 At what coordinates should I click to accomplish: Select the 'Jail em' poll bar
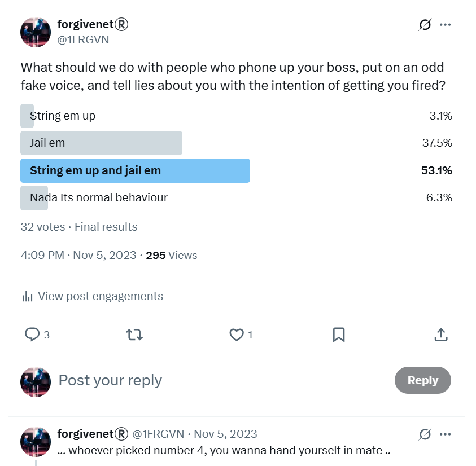[236, 143]
